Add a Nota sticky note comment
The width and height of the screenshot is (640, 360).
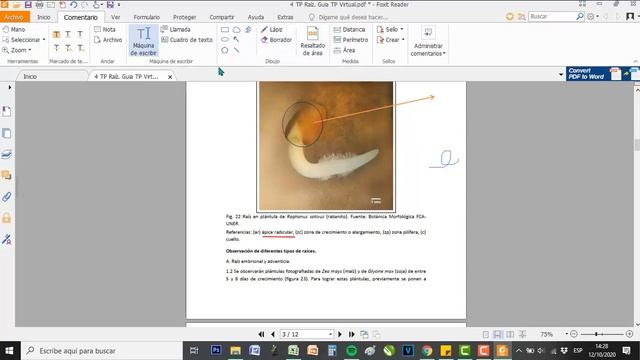pyautogui.click(x=105, y=29)
